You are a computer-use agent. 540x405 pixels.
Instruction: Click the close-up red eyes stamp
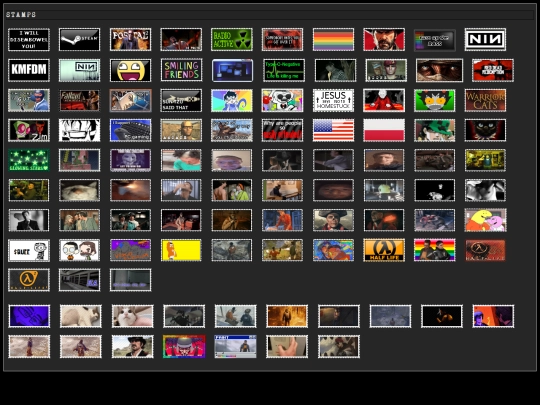[x=439, y=70]
